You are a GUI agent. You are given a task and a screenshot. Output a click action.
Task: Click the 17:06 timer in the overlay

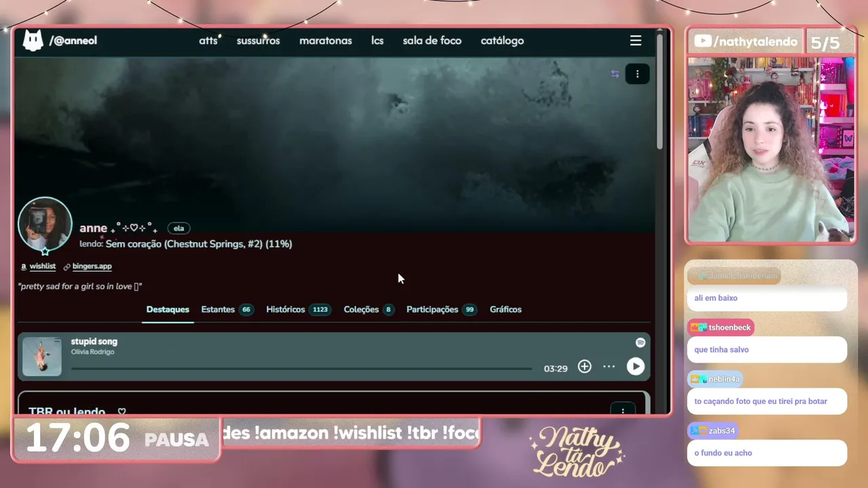[78, 439]
